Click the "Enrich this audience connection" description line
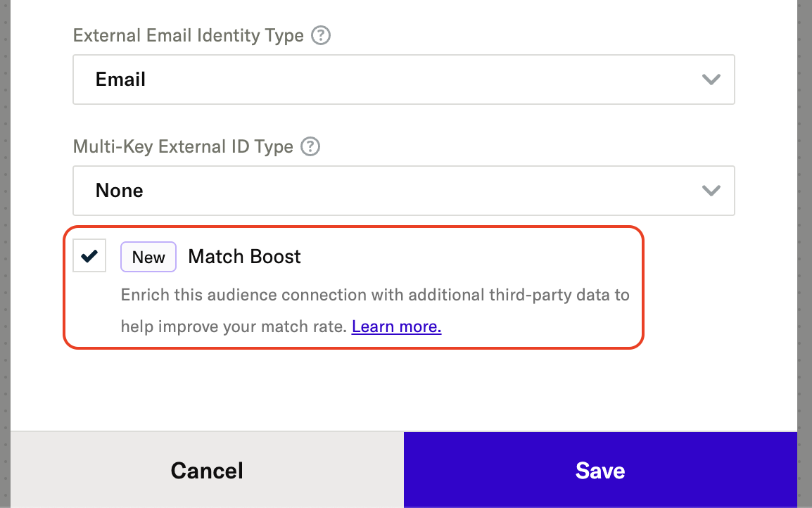 374,294
